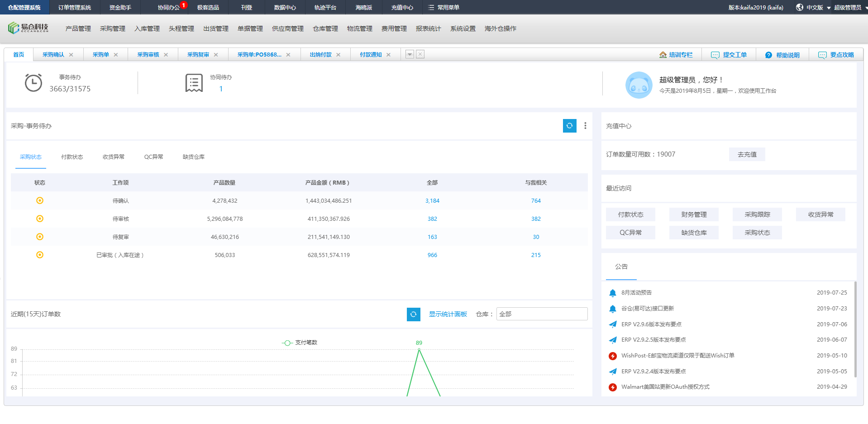Click the refresh icon next to 近期(15天)订单数

[x=413, y=314]
